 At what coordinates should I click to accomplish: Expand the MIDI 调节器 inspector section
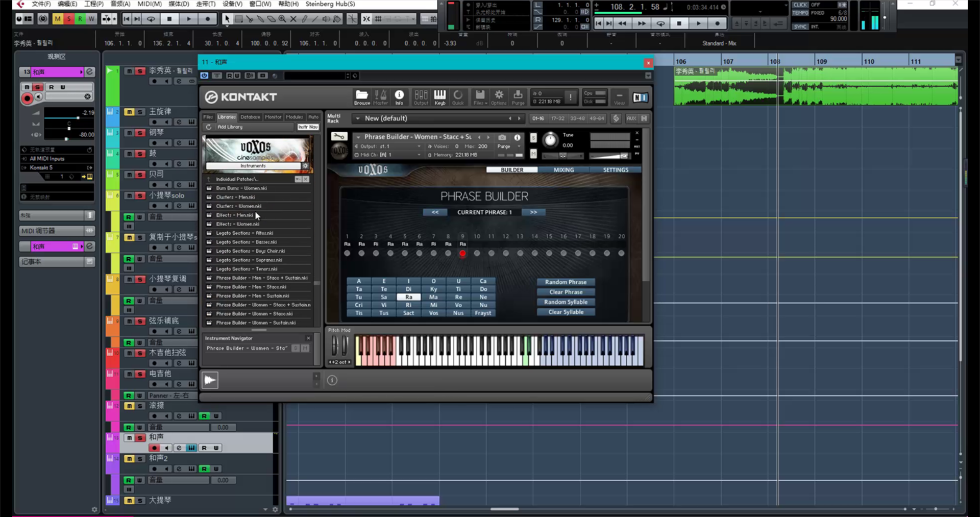pos(57,231)
